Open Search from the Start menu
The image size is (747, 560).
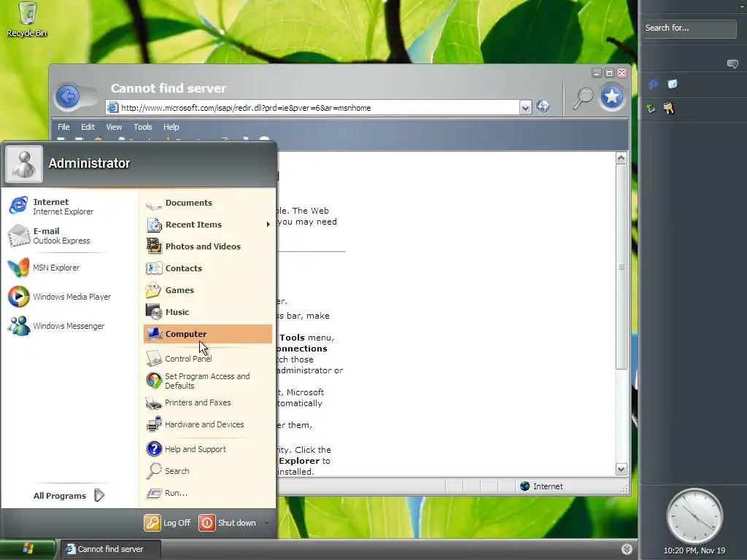pyautogui.click(x=208, y=471)
